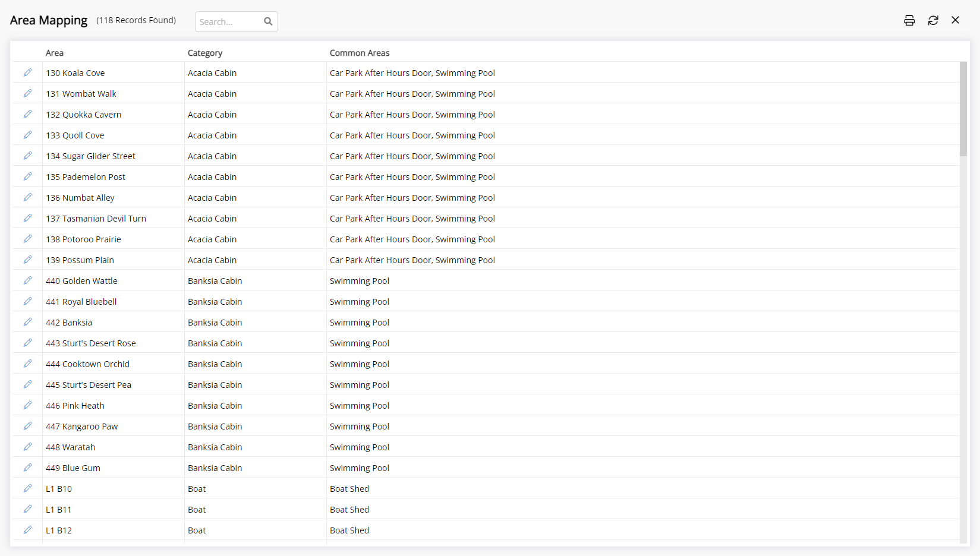Edit the 133 Quoll Cove row
Image resolution: width=980 pixels, height=556 pixels.
[x=27, y=135]
